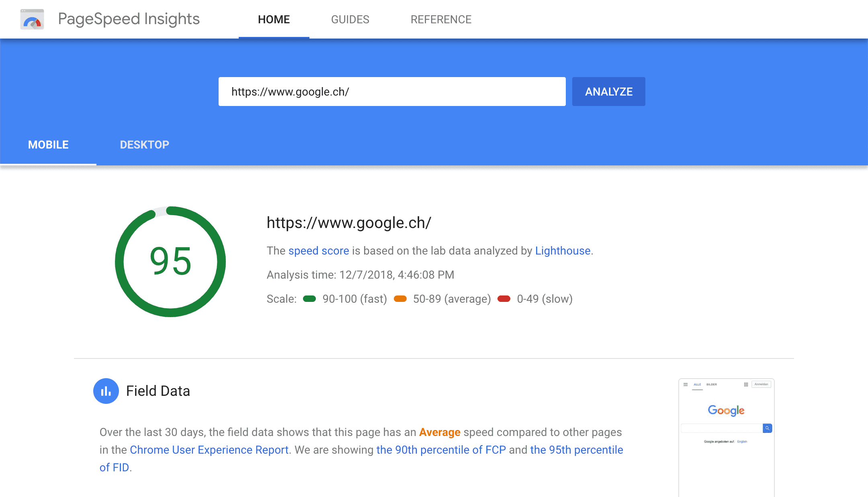The image size is (868, 497).
Task: Go to the HOME navigation tab
Action: coord(274,19)
